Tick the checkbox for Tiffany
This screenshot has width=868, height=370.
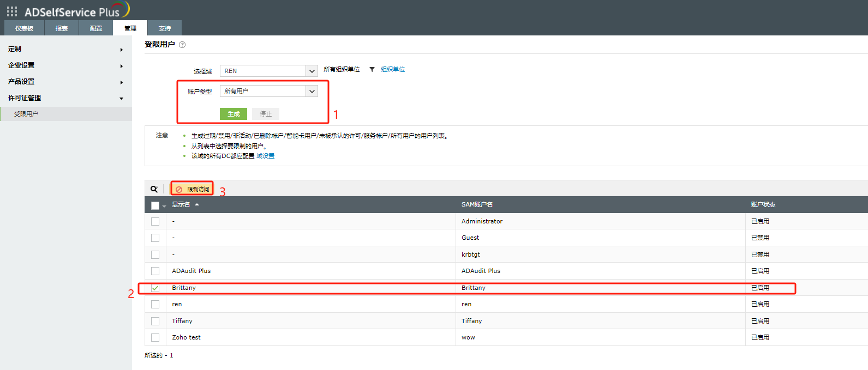point(155,321)
